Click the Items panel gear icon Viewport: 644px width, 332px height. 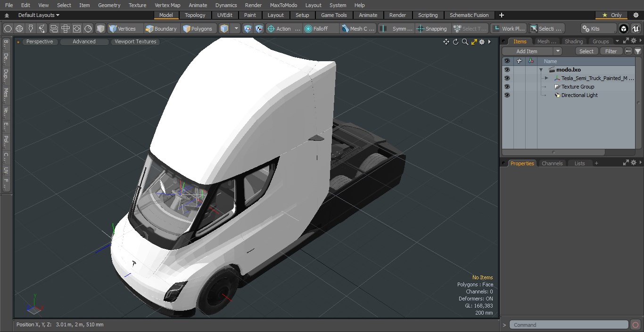point(634,41)
